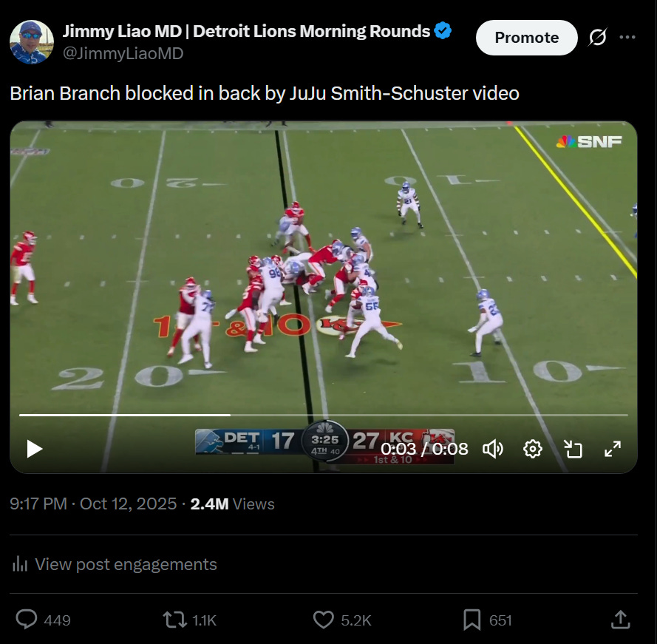The height and width of the screenshot is (644, 657).
Task: Open video in picture-in-picture mode
Action: [x=573, y=449]
